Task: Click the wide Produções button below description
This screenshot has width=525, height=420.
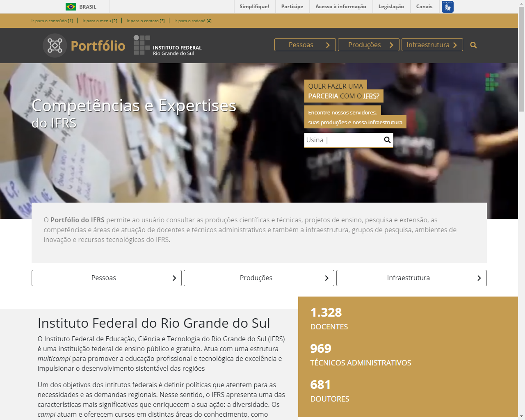Action: click(x=259, y=278)
